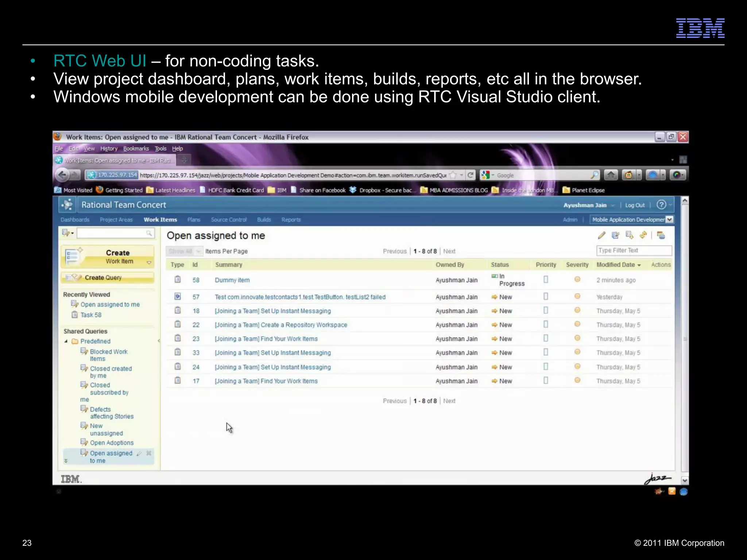This screenshot has width=747, height=560.
Task: Open the Create a Repository Workspace item
Action: (x=281, y=325)
